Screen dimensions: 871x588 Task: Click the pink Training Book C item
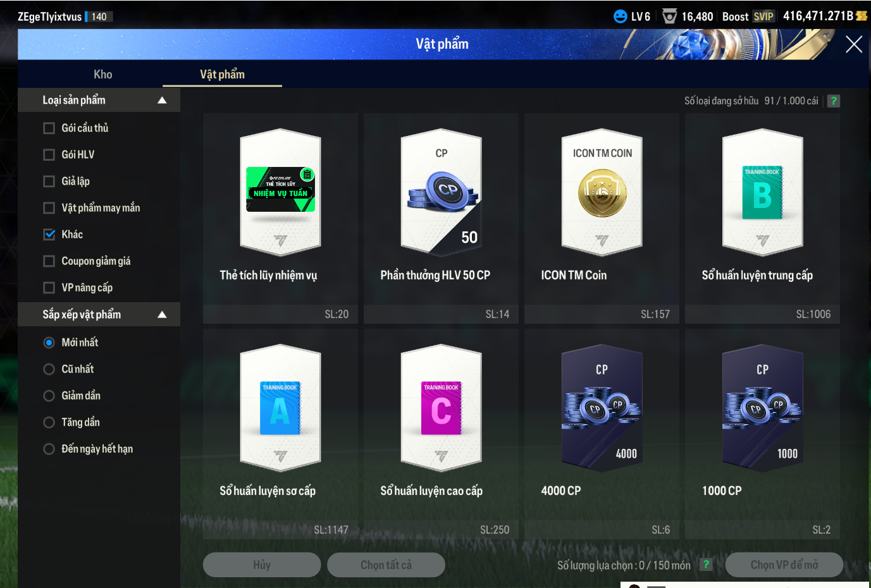click(441, 408)
